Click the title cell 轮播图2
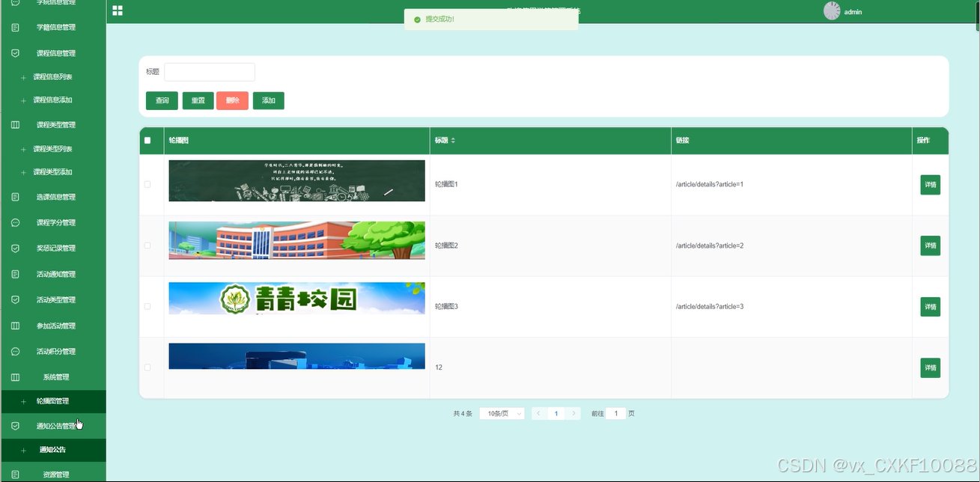This screenshot has height=482, width=980. pos(446,245)
